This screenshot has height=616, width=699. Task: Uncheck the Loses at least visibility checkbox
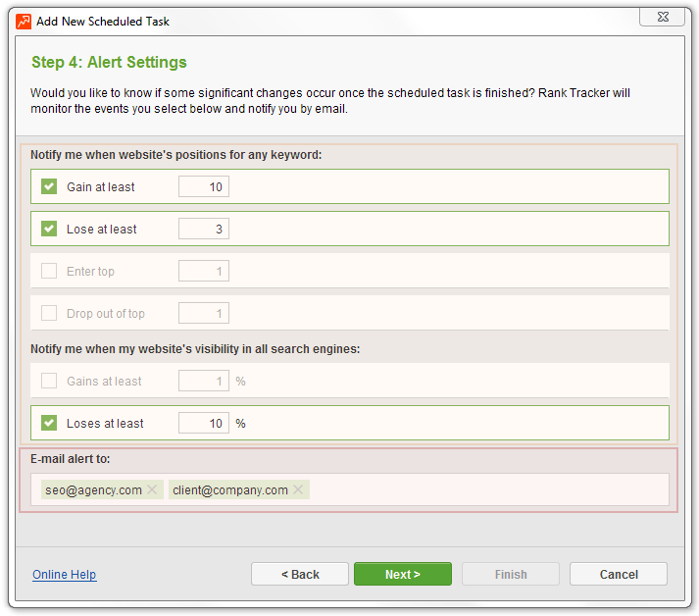(49, 423)
